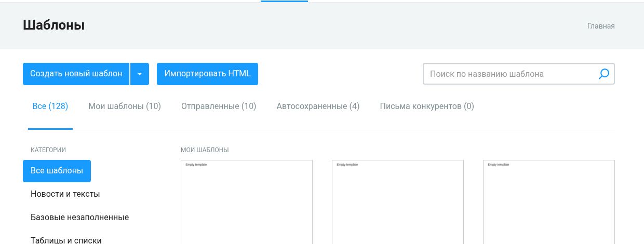Viewport: 644px width, 244px height.
Task: Choose the Таблицы и списки category
Action: 66,240
